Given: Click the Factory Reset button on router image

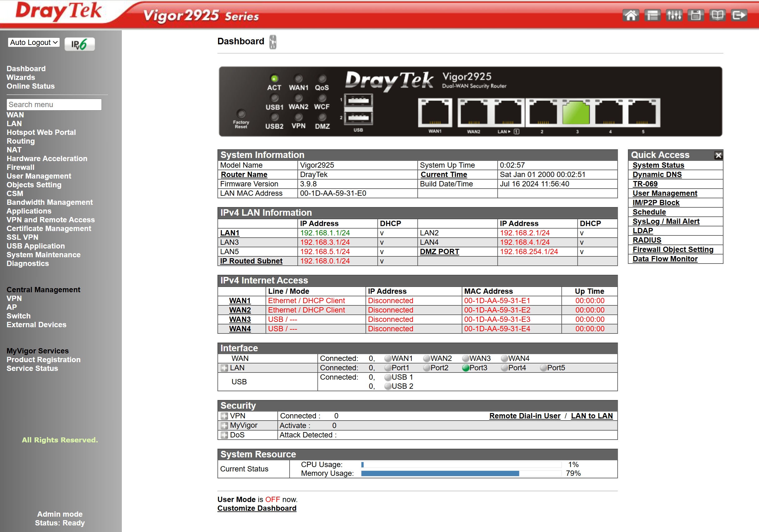Looking at the screenshot, I should 241,114.
